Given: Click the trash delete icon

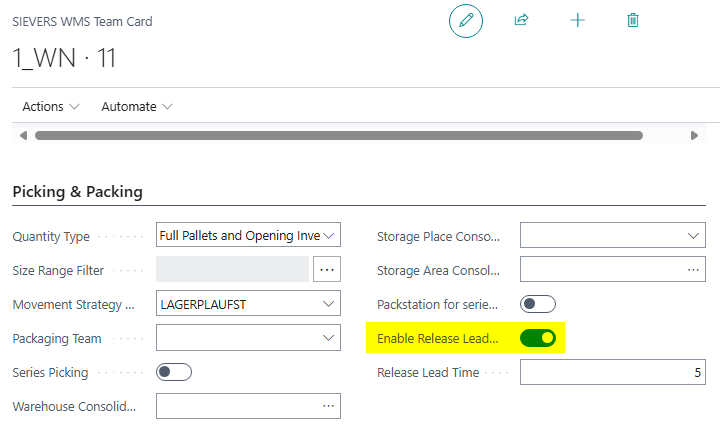Looking at the screenshot, I should (633, 20).
